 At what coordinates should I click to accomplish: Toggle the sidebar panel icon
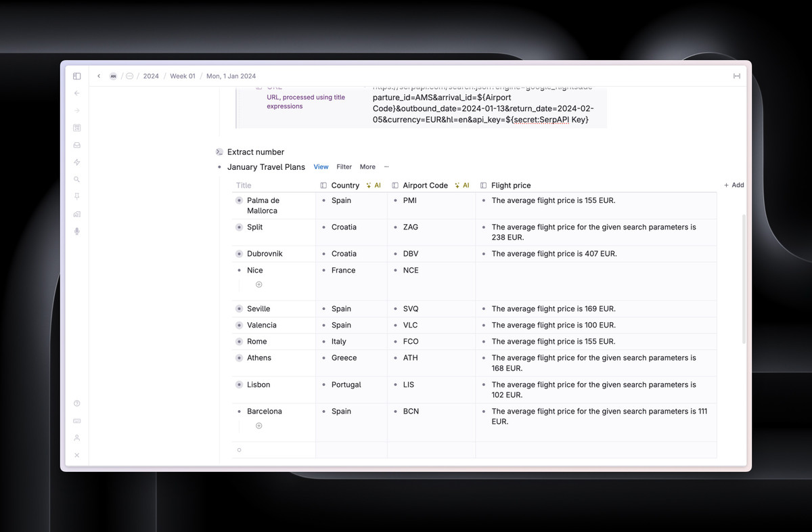76,76
